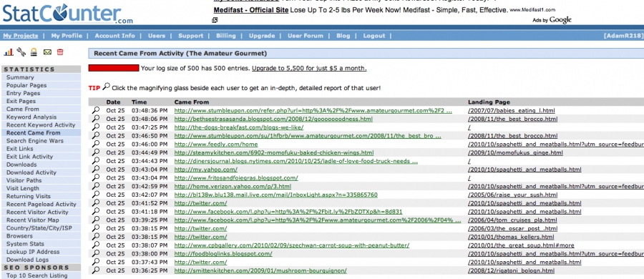Screen dimensions: 644x279
Task: Click magnifying glass for 03:38:07 PM visitor
Action: tap(96, 245)
